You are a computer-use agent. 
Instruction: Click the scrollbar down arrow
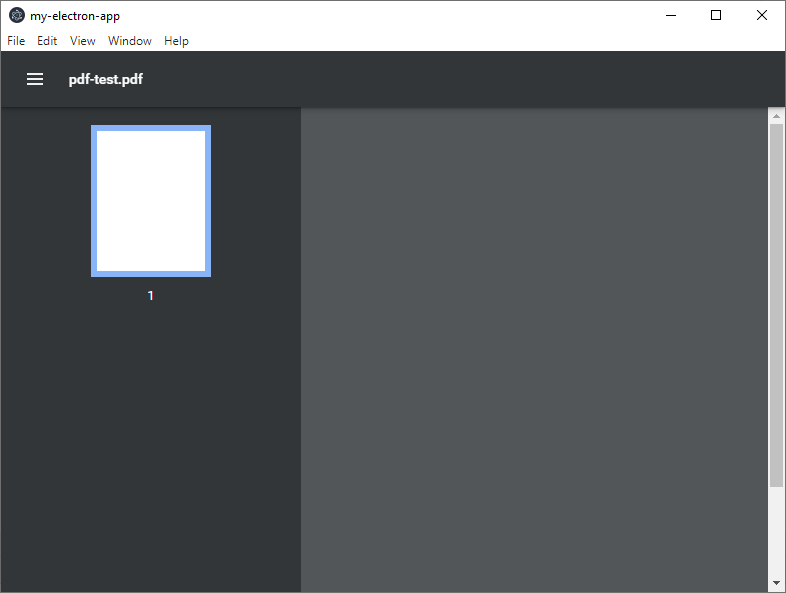coord(776,583)
